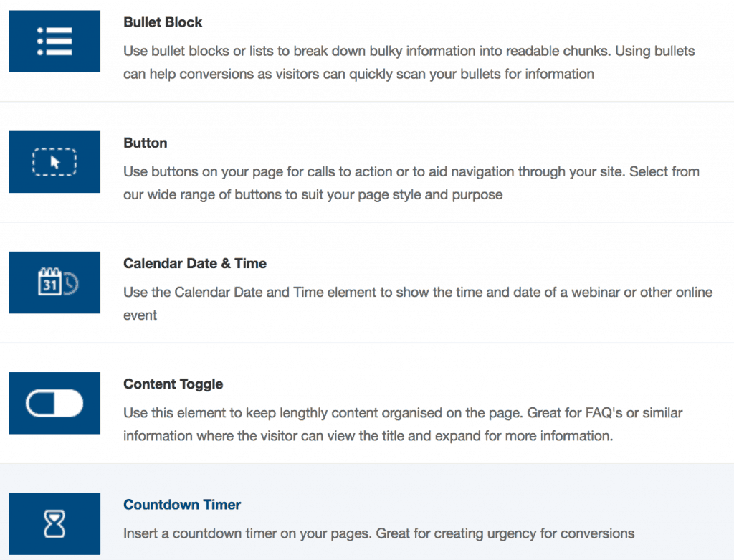
Task: Click the word "webinar" in Calendar description
Action: click(x=594, y=293)
